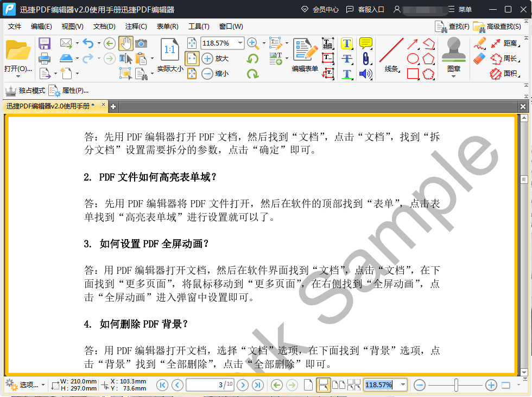Click the purple Save disk icon
The height and width of the screenshot is (397, 532).
coord(45,43)
